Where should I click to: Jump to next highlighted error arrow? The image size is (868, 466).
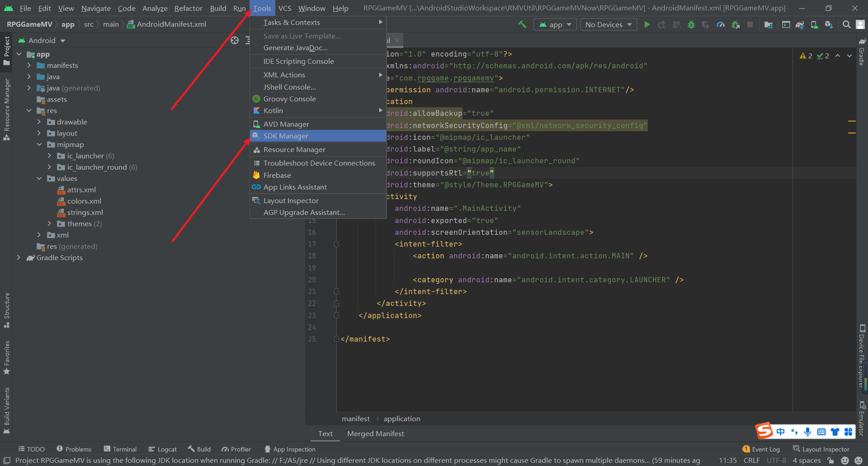click(849, 56)
